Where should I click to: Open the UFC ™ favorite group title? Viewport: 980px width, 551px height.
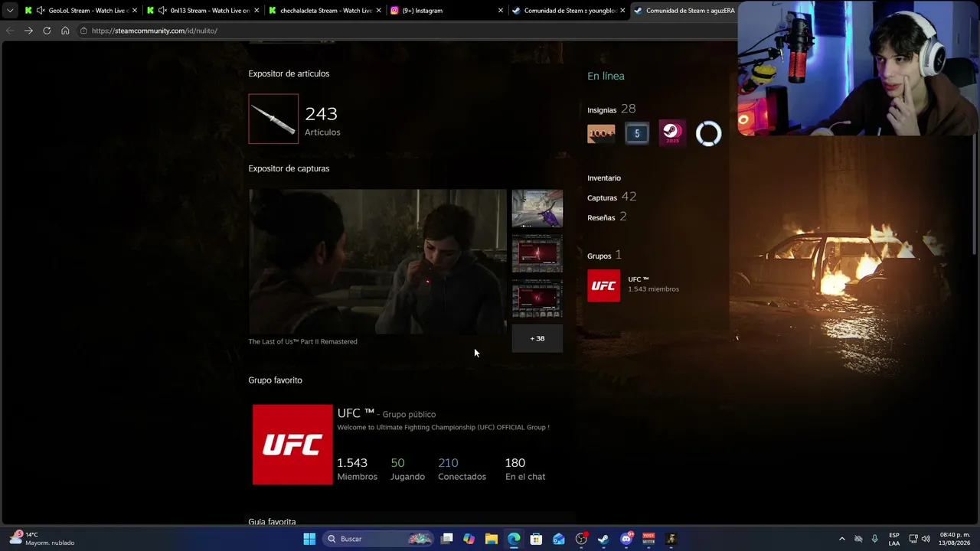click(355, 413)
